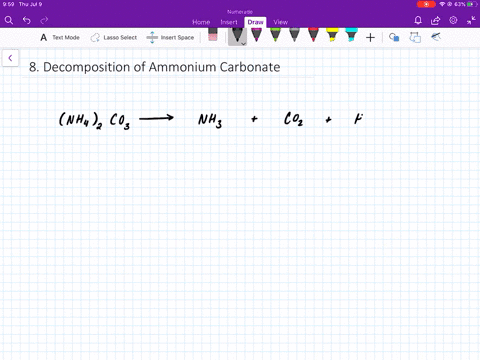Switch to the View tab

(280, 22)
